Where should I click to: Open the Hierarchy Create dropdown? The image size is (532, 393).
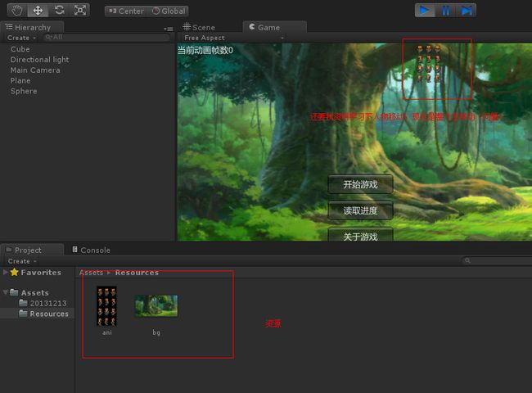[x=21, y=38]
